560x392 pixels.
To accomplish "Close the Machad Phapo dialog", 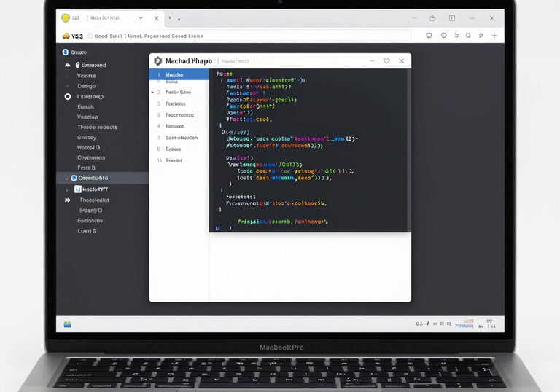I will [x=402, y=61].
